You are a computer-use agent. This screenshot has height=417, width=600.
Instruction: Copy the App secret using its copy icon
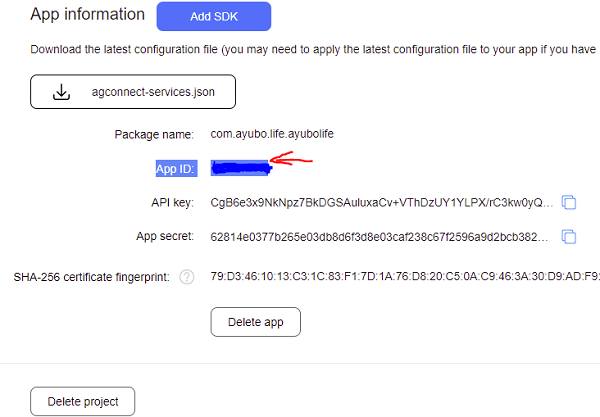click(x=569, y=237)
